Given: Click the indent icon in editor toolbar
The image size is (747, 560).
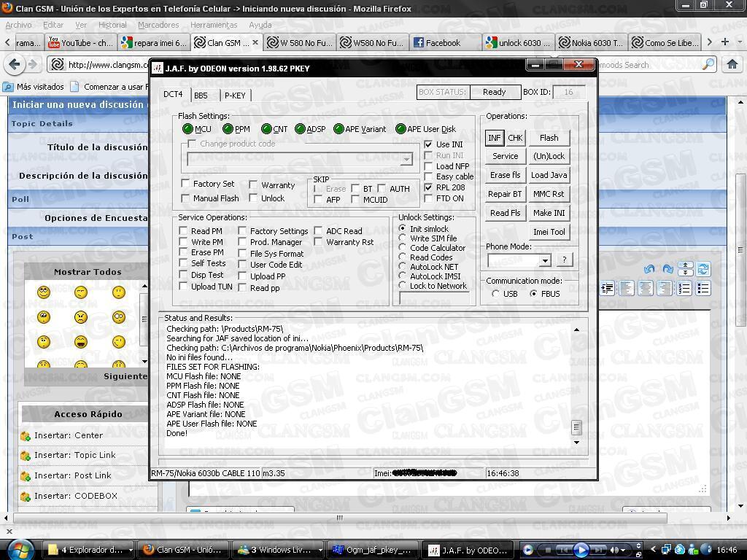Looking at the screenshot, I should pos(607,289).
